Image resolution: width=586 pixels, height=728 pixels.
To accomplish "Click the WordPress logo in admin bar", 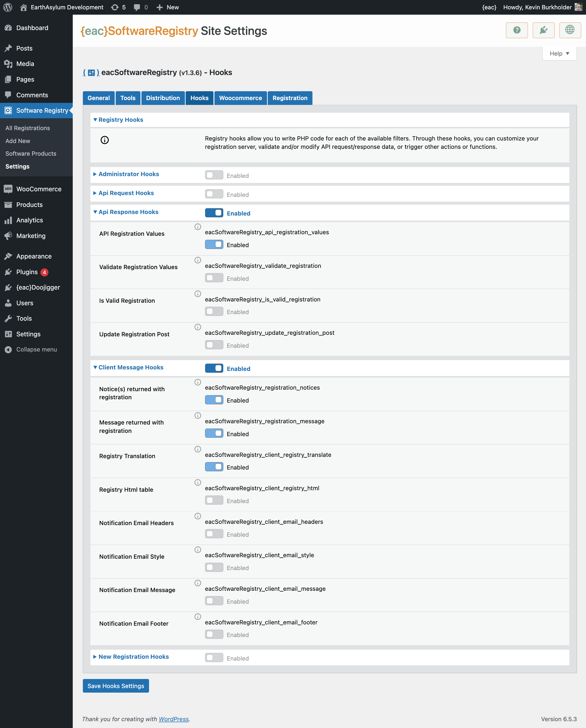I will pos(8,7).
